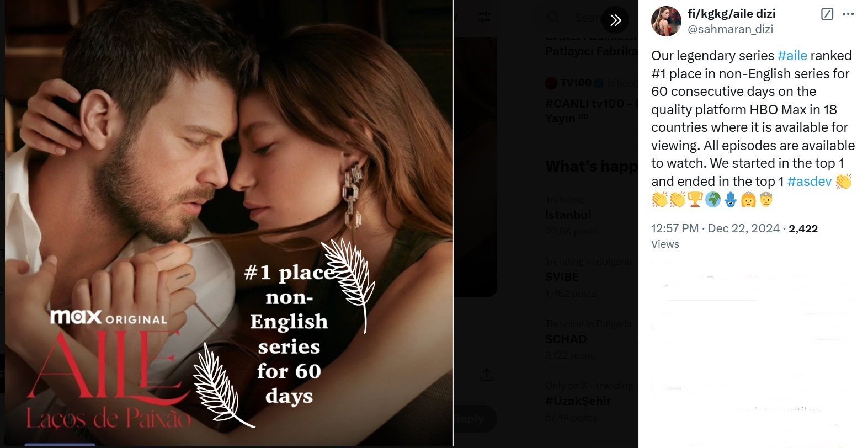This screenshot has width=868, height=448.
Task: Click the fi/kgkg/aile dizi display name
Action: pos(732,14)
